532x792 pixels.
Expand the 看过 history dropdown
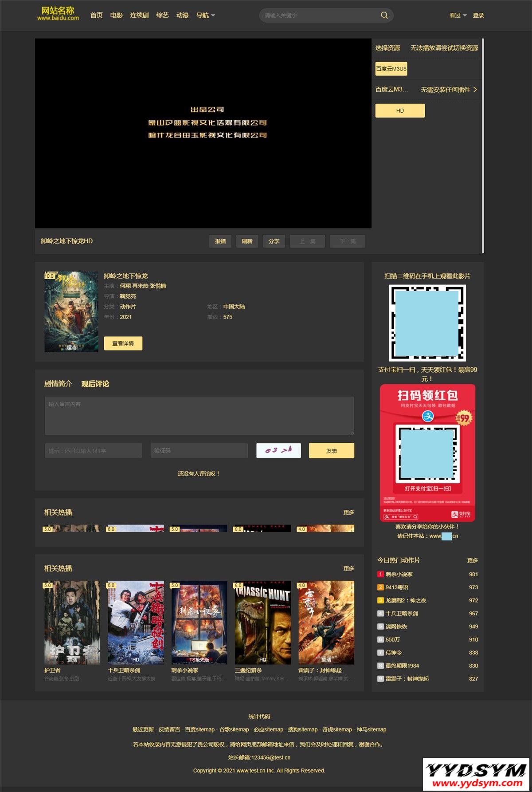[x=458, y=16]
